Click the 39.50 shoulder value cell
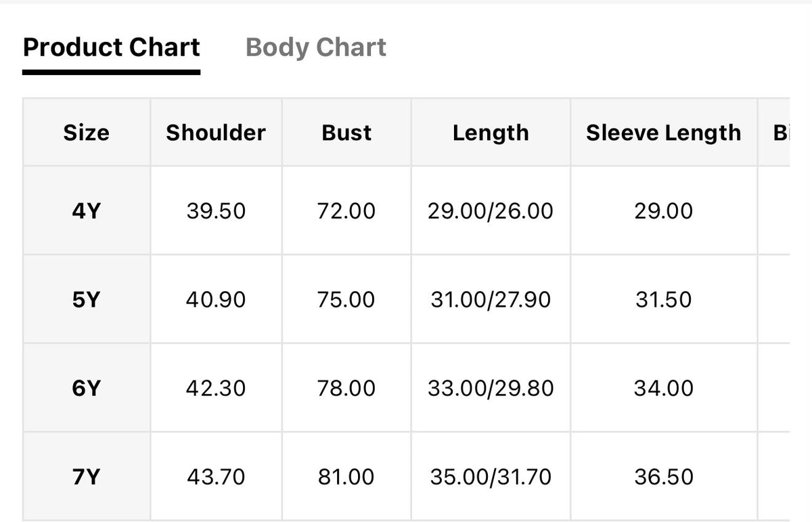 (216, 211)
